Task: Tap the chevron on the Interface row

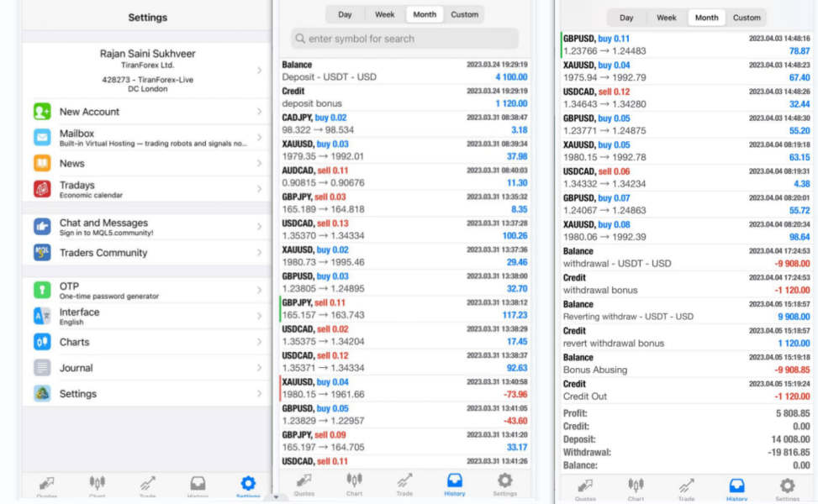Action: tap(259, 316)
